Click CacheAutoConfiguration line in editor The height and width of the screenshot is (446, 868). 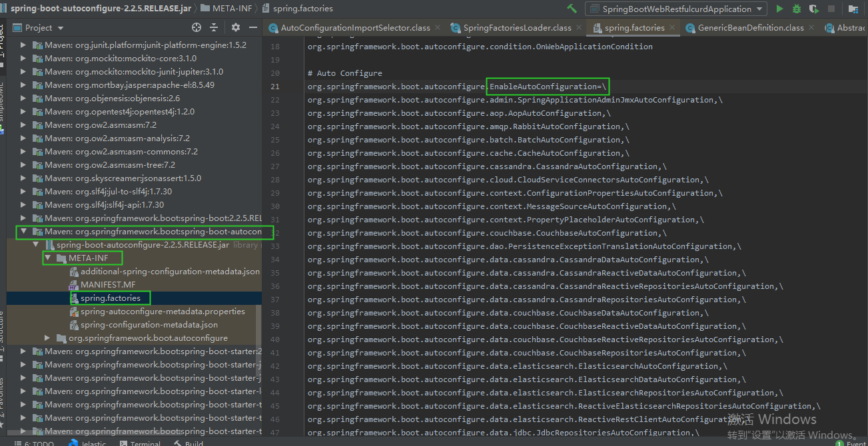click(x=468, y=153)
